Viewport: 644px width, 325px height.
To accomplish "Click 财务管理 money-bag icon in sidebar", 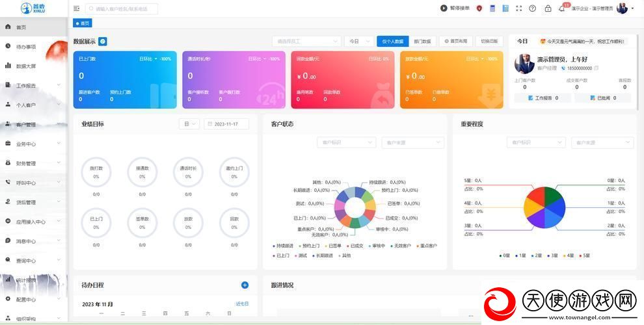I will click(x=8, y=162).
